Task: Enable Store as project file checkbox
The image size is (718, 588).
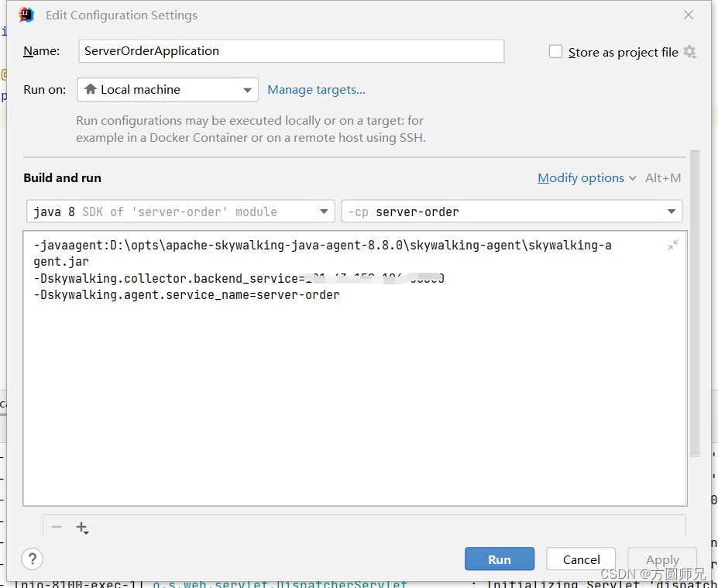Action: click(555, 51)
